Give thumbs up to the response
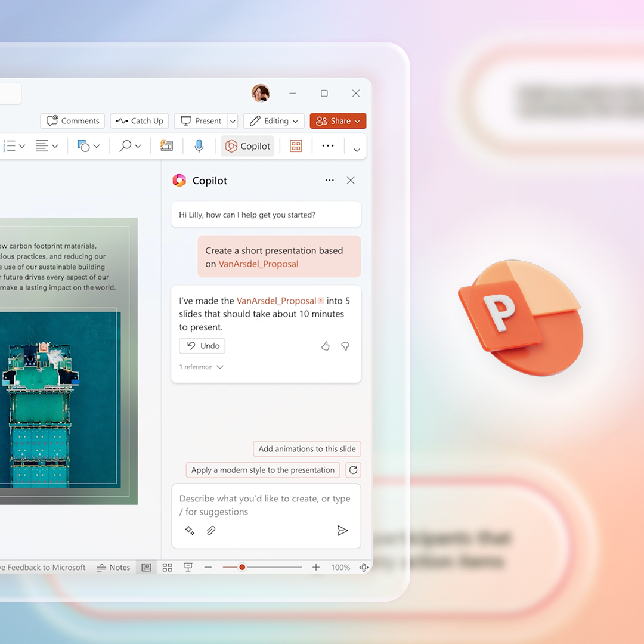644x644 pixels. pyautogui.click(x=326, y=346)
